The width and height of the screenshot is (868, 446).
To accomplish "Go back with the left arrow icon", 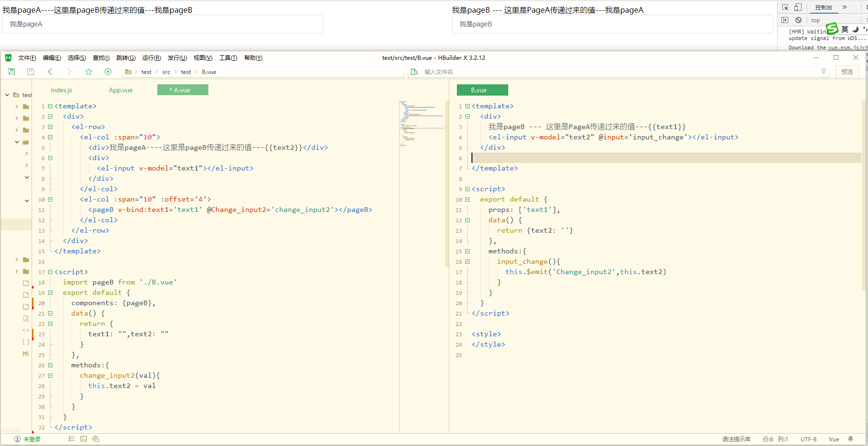I will pos(50,72).
